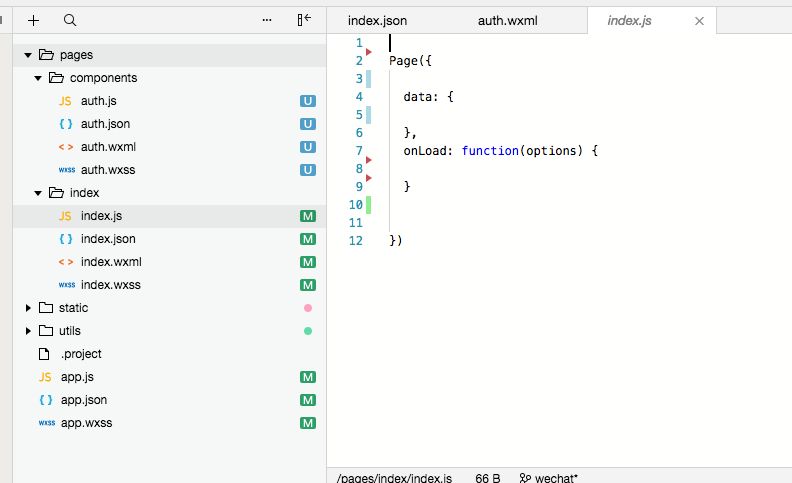Click the braces icon beside app.json

point(45,400)
